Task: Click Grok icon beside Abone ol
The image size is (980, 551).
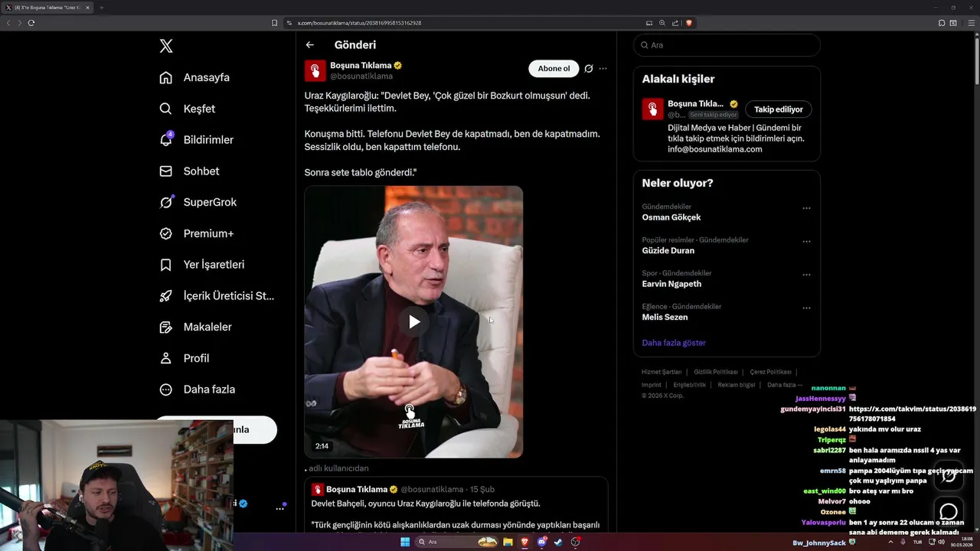Action: tap(589, 69)
